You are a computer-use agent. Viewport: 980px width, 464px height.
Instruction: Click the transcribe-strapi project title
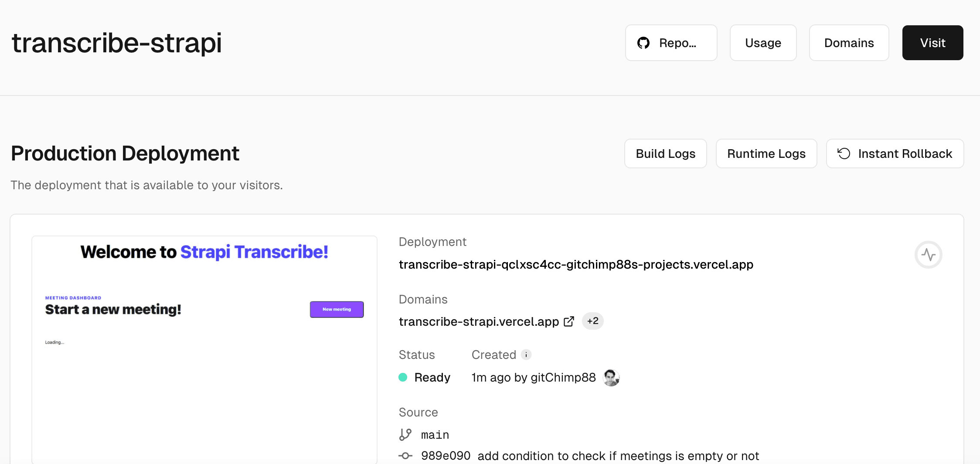[117, 43]
